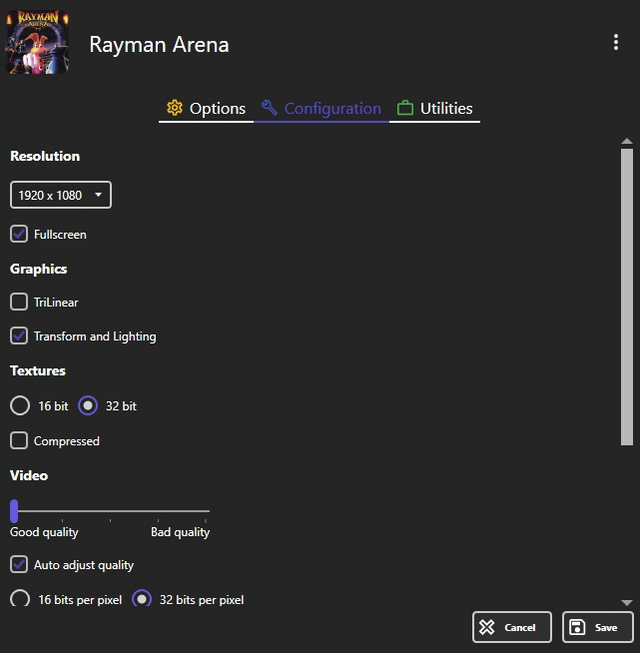Click the gear icon beside Options

coord(174,108)
